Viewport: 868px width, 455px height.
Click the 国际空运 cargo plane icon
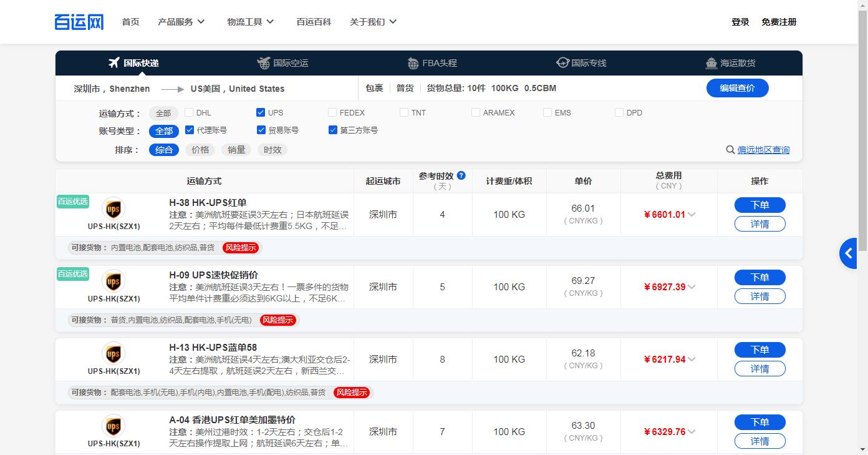[x=264, y=62]
